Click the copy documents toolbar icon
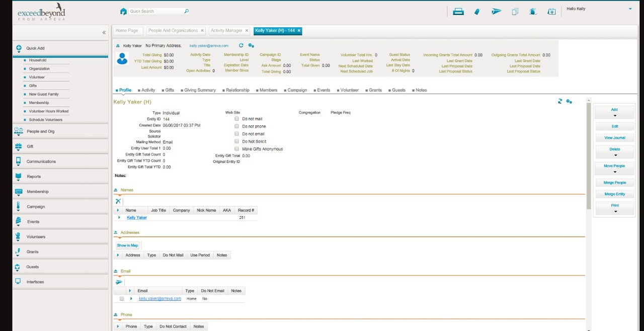This screenshot has width=644, height=331. (x=515, y=11)
